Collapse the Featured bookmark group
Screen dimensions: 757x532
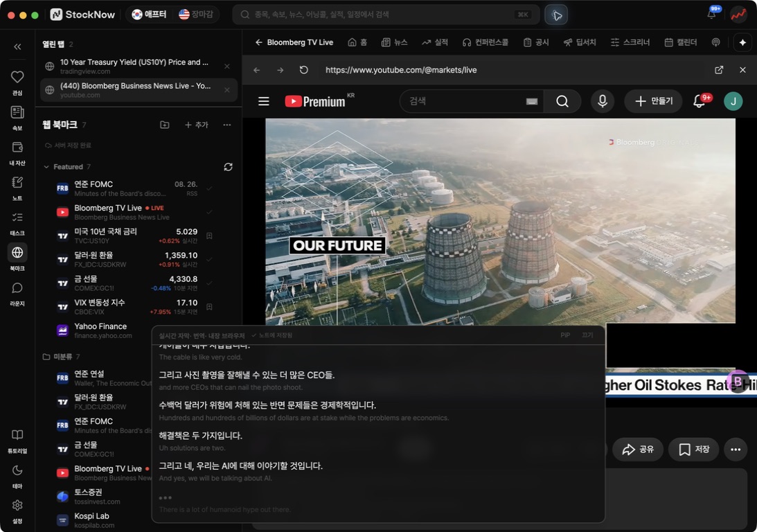[x=46, y=167]
